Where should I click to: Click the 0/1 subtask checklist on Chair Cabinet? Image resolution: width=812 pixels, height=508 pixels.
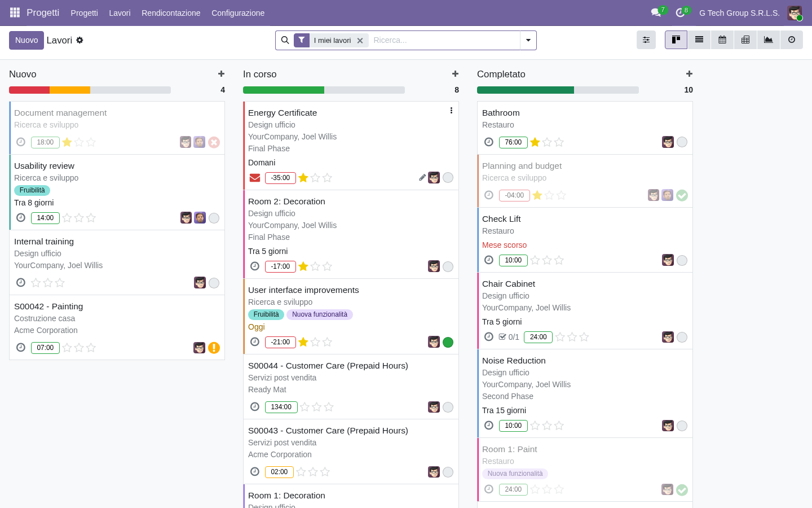pyautogui.click(x=509, y=337)
